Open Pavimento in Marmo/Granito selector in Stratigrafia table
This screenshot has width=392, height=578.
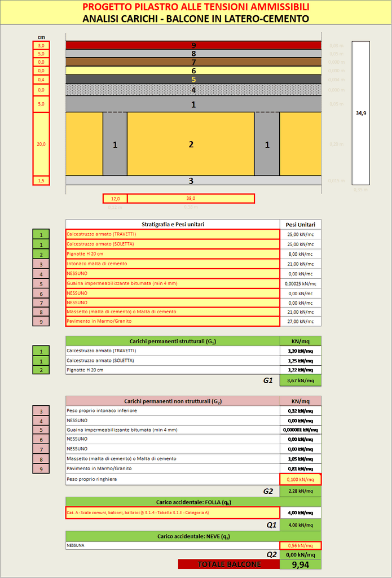[173, 321]
